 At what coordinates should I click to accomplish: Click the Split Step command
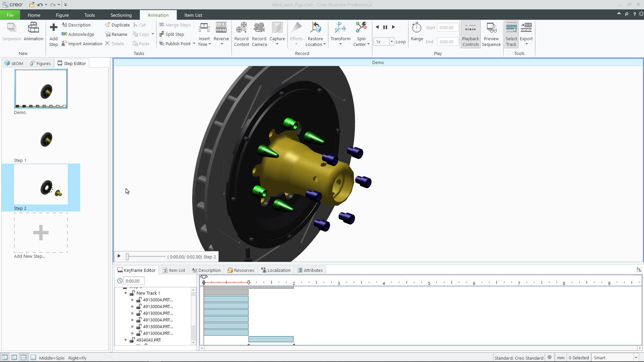click(171, 34)
